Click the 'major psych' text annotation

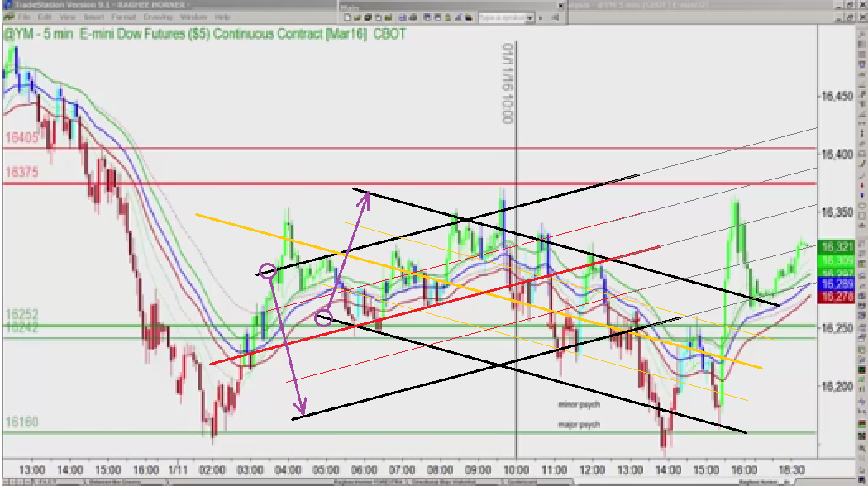[579, 425]
